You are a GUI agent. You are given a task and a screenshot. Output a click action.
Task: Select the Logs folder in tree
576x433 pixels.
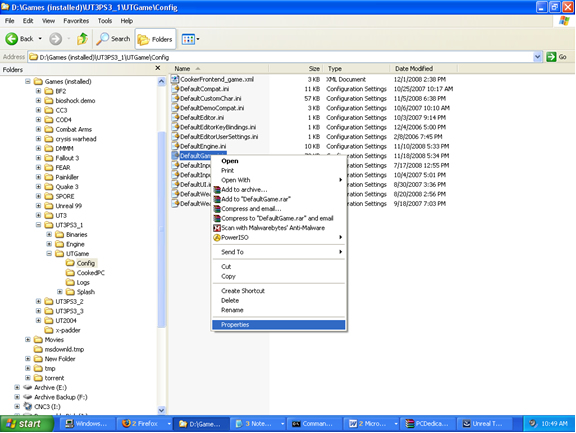click(x=78, y=282)
